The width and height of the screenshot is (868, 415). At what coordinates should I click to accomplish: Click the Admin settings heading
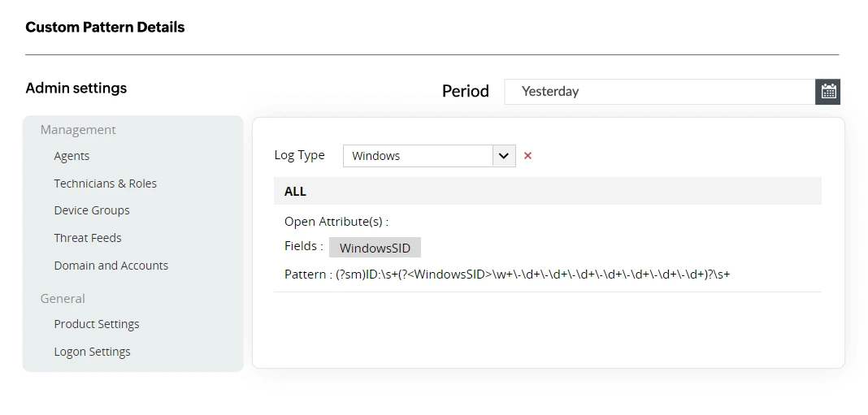pyautogui.click(x=76, y=89)
